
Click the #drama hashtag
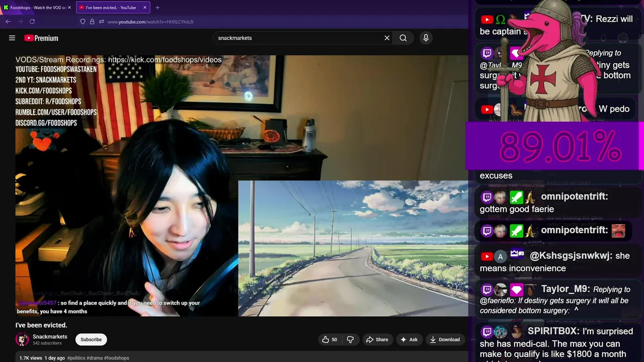(95, 358)
